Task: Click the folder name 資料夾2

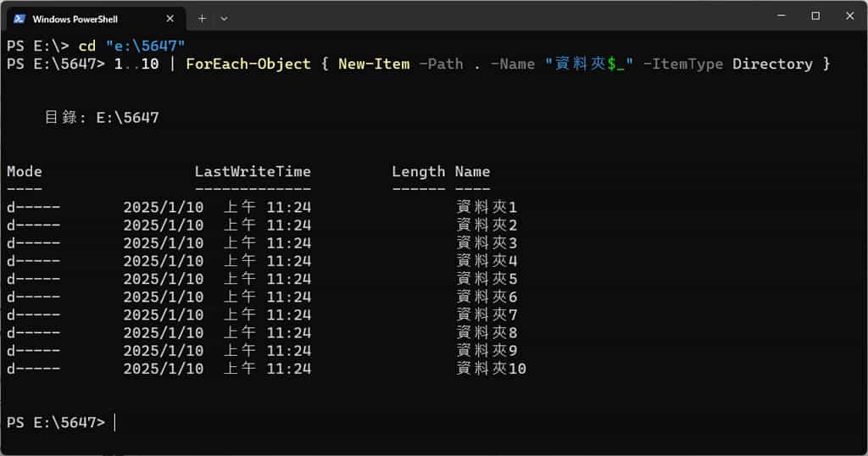Action: coord(487,225)
